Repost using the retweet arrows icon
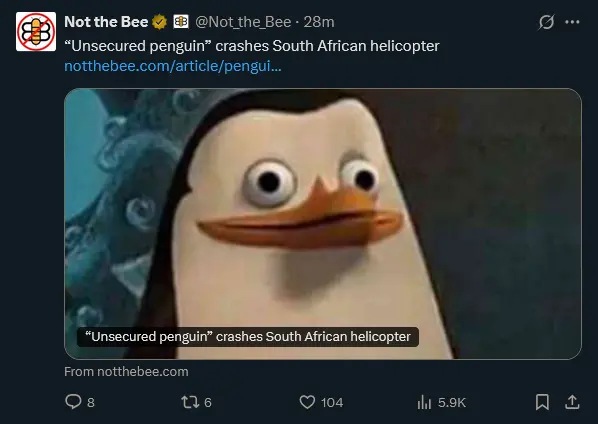598x424 pixels. (190, 402)
